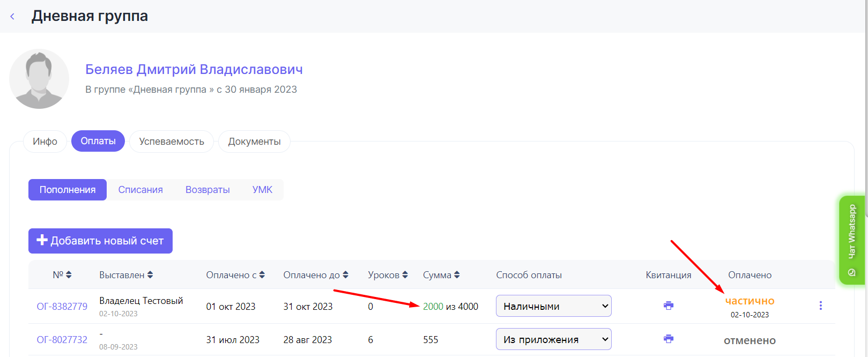
Task: Switch to the Инфо tab
Action: 45,142
